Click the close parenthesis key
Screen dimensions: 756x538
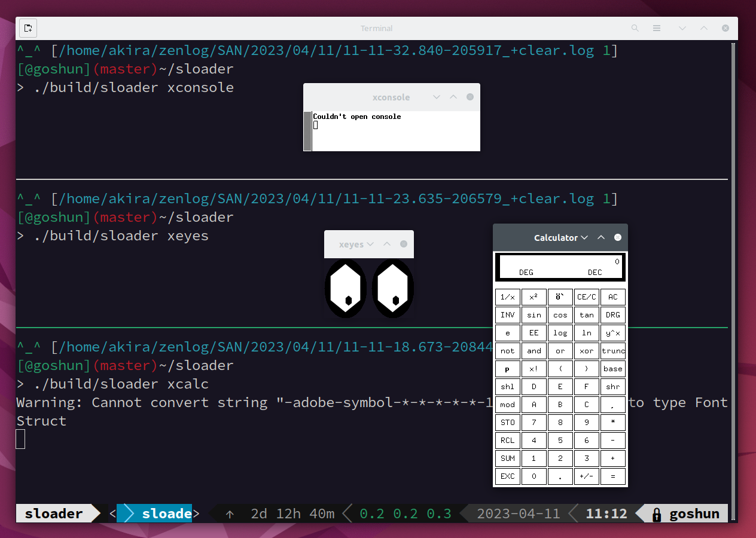(x=587, y=369)
